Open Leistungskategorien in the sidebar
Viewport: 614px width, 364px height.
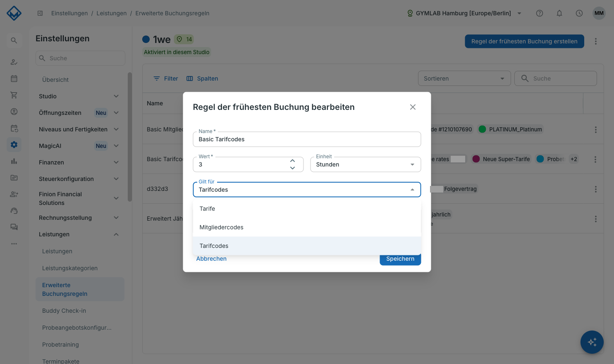click(x=70, y=268)
